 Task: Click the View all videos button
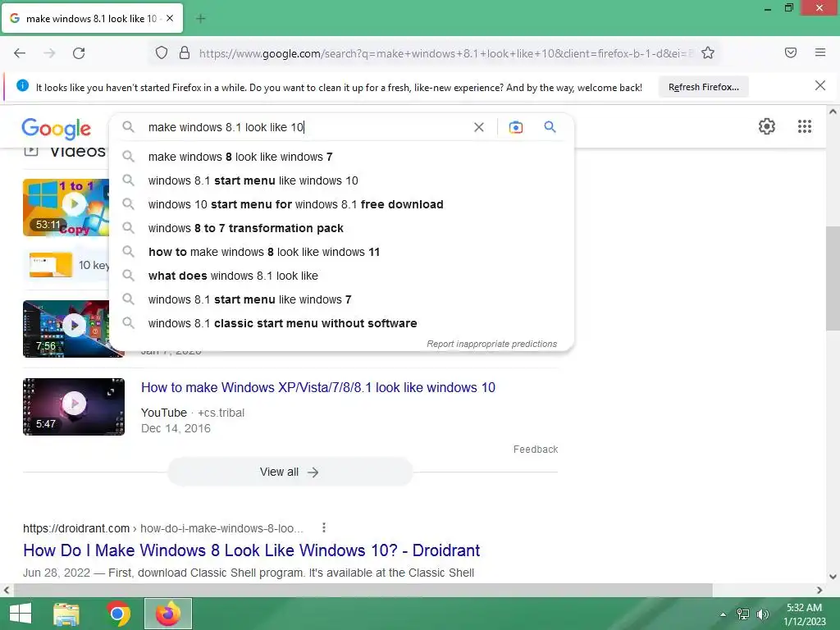290,472
